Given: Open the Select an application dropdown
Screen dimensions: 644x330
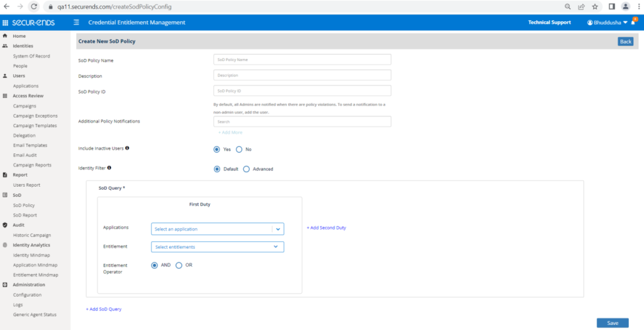Looking at the screenshot, I should click(x=217, y=229).
